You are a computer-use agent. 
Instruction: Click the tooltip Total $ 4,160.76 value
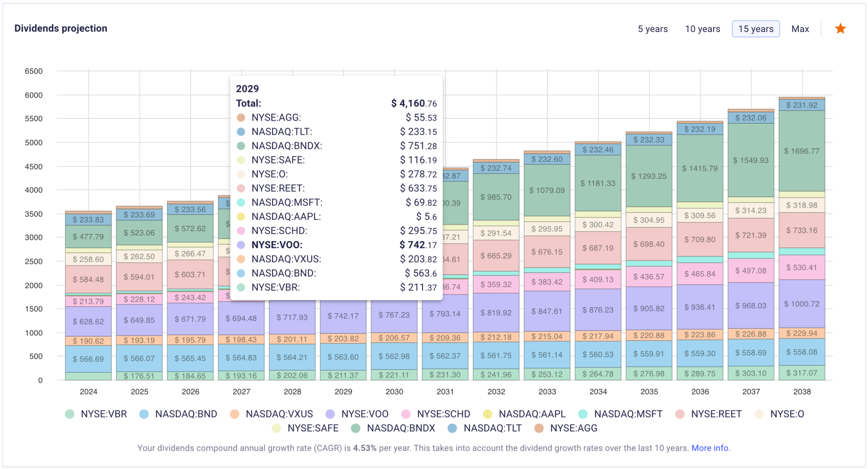[414, 103]
